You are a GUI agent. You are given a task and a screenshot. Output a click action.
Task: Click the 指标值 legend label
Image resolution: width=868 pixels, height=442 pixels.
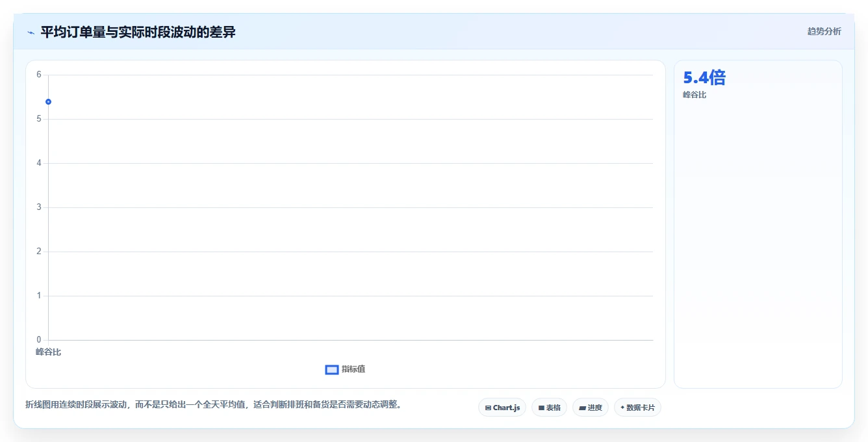coord(353,369)
